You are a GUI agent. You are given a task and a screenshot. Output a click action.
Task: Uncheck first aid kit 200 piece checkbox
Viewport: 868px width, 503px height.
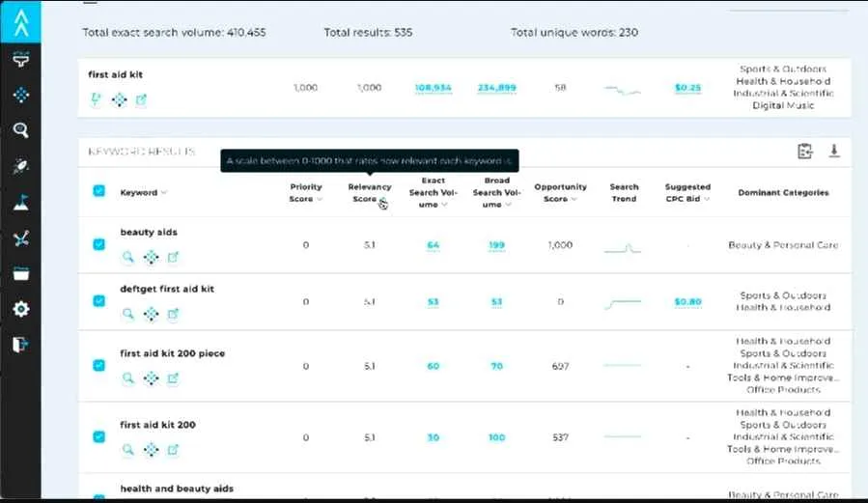99,365
